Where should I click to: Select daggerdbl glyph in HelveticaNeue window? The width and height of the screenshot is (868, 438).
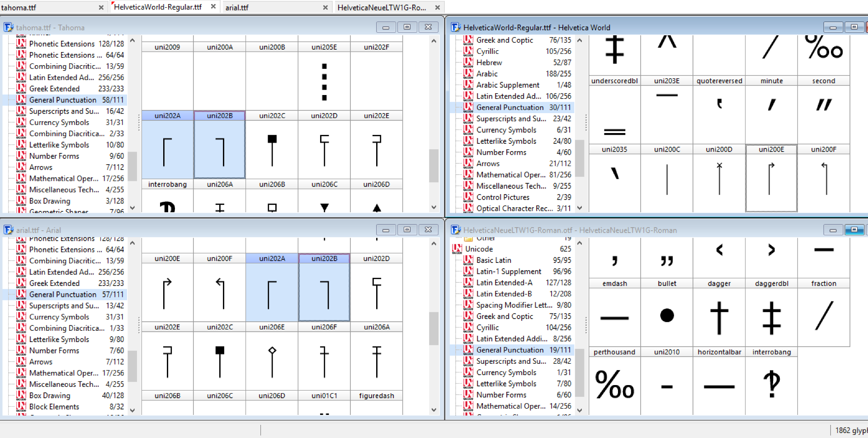pyautogui.click(x=771, y=312)
